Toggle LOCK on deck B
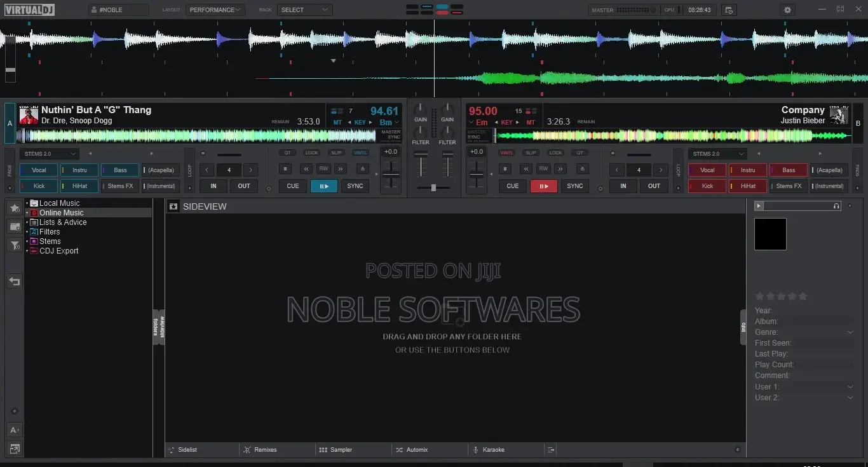This screenshot has height=467, width=868. click(556, 153)
